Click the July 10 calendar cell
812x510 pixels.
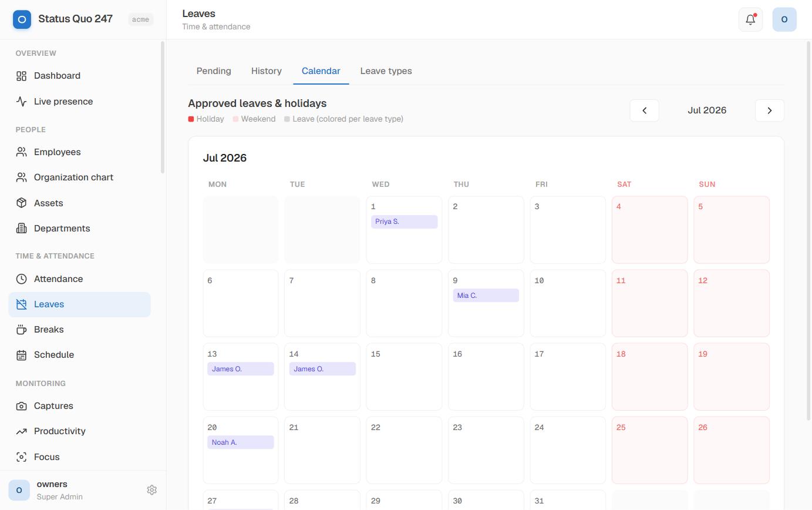click(568, 303)
